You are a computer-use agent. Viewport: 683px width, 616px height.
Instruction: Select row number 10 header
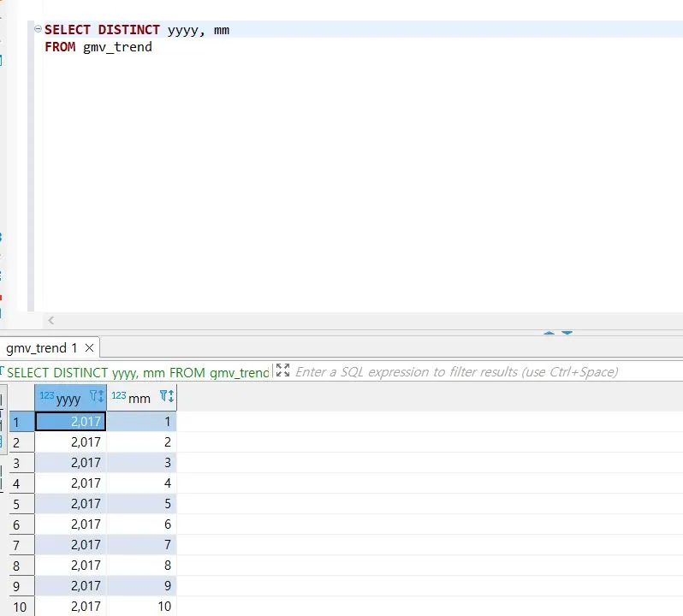[x=21, y=607]
